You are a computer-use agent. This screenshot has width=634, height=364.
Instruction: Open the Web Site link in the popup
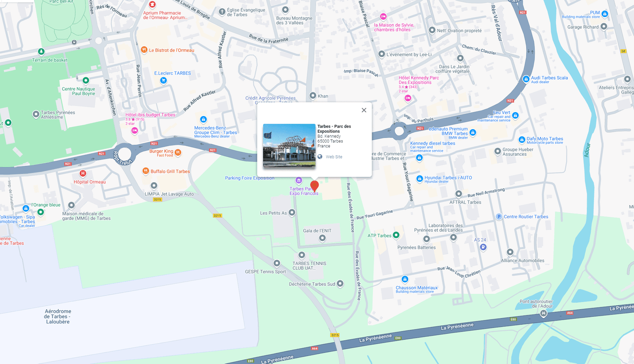[x=334, y=157]
